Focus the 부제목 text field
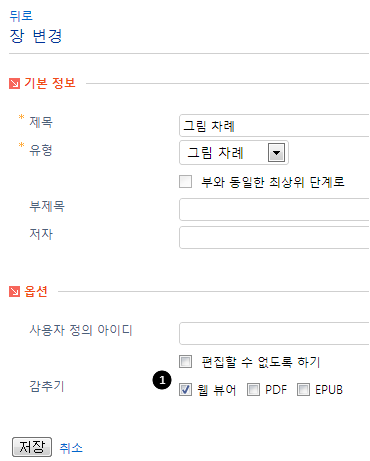Viewport: 370px width, 461px height. (x=274, y=209)
